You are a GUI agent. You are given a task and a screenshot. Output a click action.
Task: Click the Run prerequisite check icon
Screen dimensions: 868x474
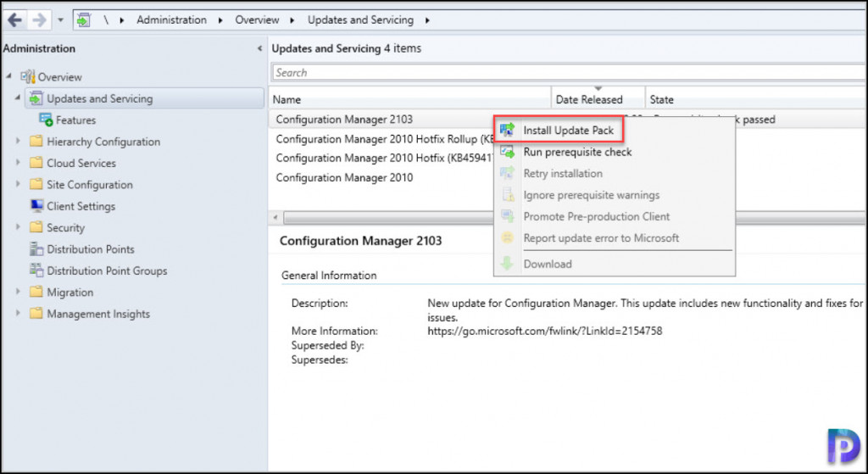[508, 151]
